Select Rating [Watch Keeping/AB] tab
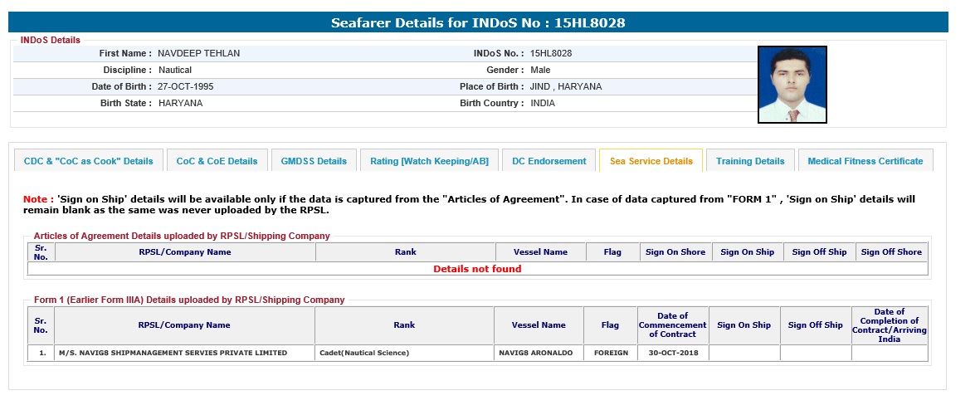Image resolution: width=980 pixels, height=410 pixels. point(429,161)
